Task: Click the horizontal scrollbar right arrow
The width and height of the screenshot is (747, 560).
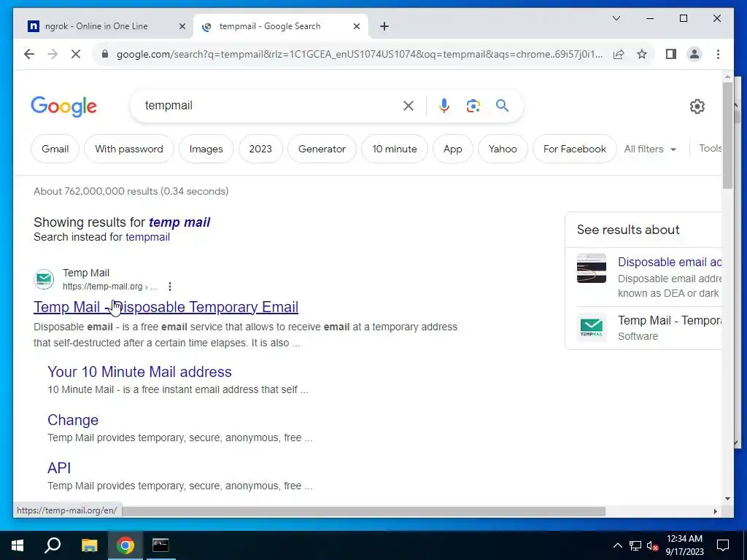Action: [715, 511]
